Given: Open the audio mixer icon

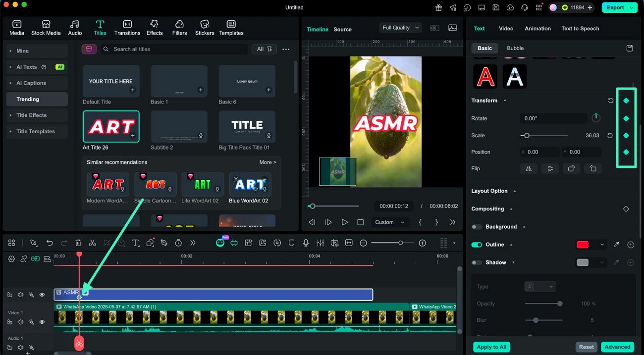Looking at the screenshot, I should (321, 243).
